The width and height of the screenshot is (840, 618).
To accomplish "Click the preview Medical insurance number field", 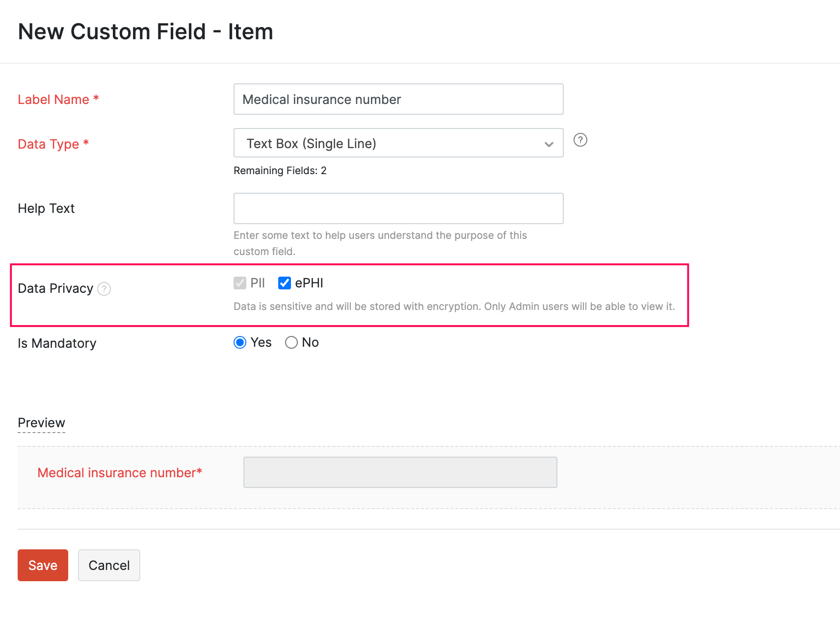I will click(400, 472).
